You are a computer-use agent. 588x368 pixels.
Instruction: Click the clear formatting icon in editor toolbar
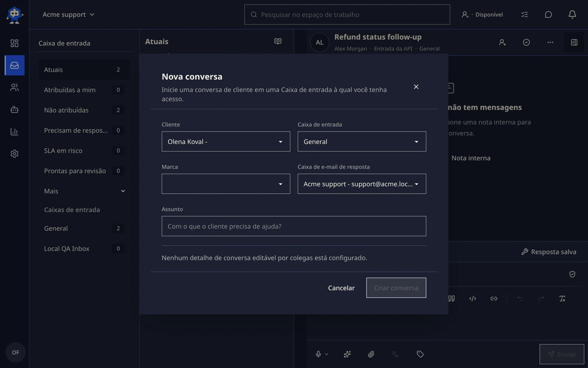click(x=562, y=299)
